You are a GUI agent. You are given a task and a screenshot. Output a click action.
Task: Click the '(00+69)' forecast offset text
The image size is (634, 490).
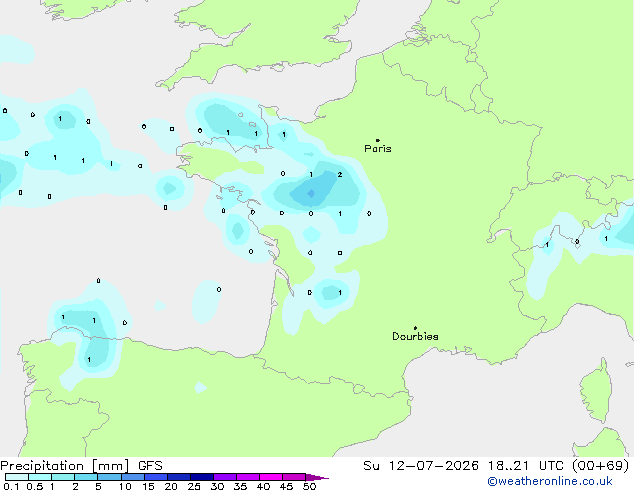pos(600,466)
